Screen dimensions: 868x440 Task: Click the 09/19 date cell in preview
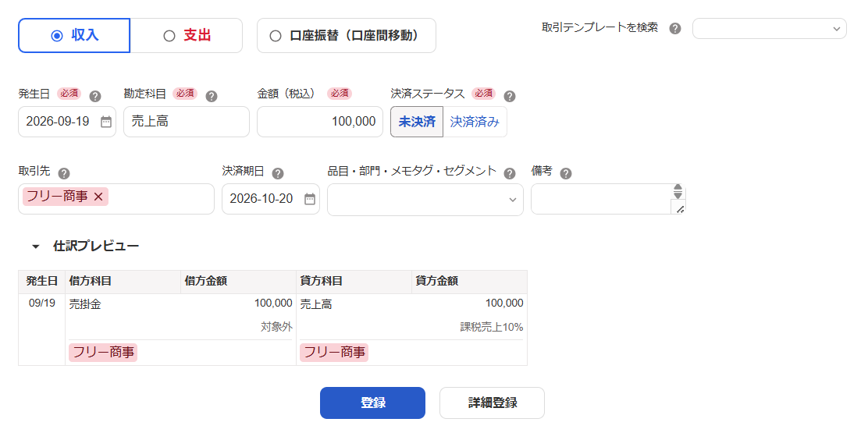click(42, 303)
